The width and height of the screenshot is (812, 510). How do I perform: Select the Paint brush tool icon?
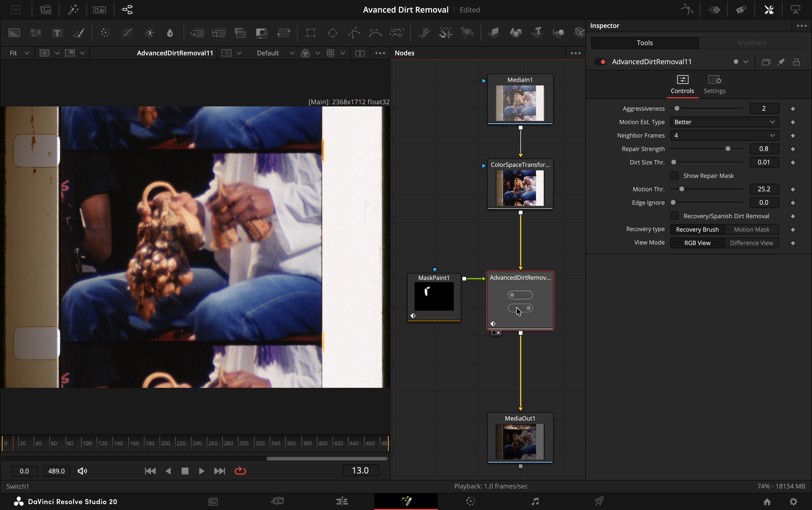78,33
